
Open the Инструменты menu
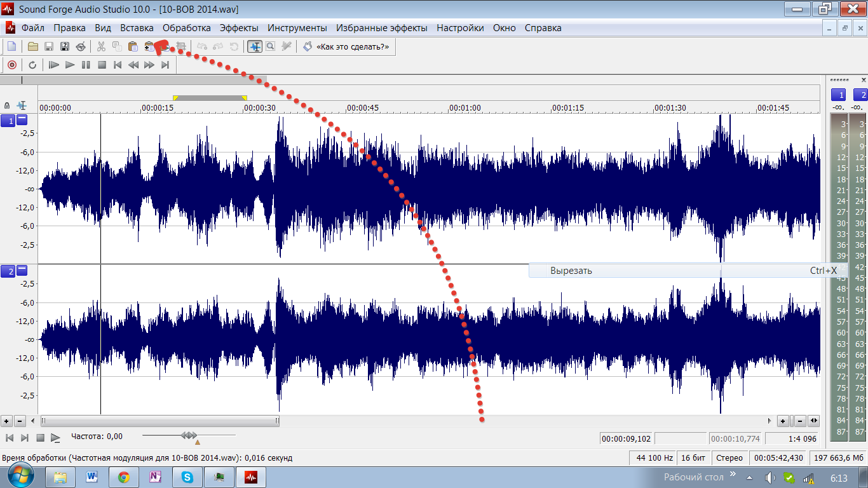pos(297,28)
